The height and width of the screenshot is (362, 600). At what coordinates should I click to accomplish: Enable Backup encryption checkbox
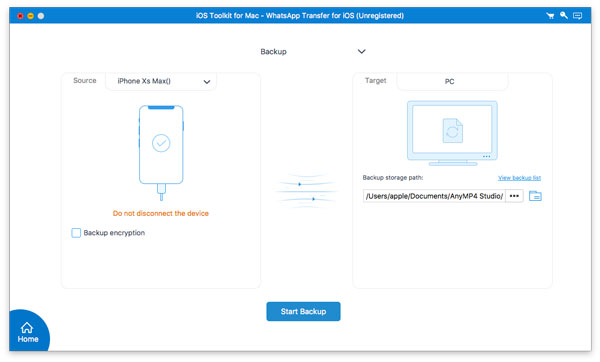point(76,233)
